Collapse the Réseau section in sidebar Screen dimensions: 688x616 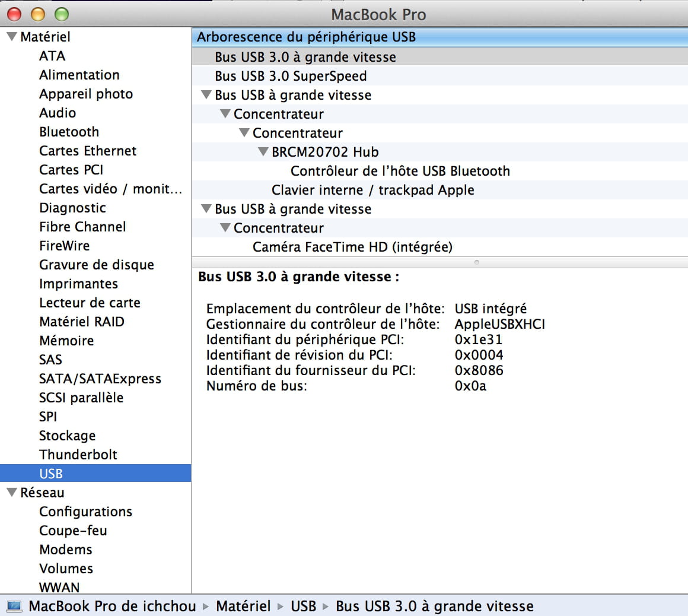tap(12, 493)
